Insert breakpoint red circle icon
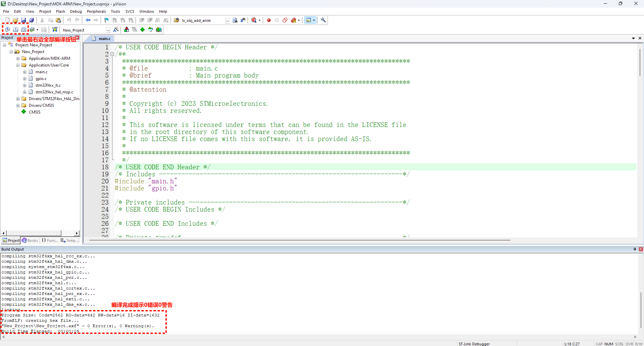Viewport: 644px width, 346px height. pos(269,20)
